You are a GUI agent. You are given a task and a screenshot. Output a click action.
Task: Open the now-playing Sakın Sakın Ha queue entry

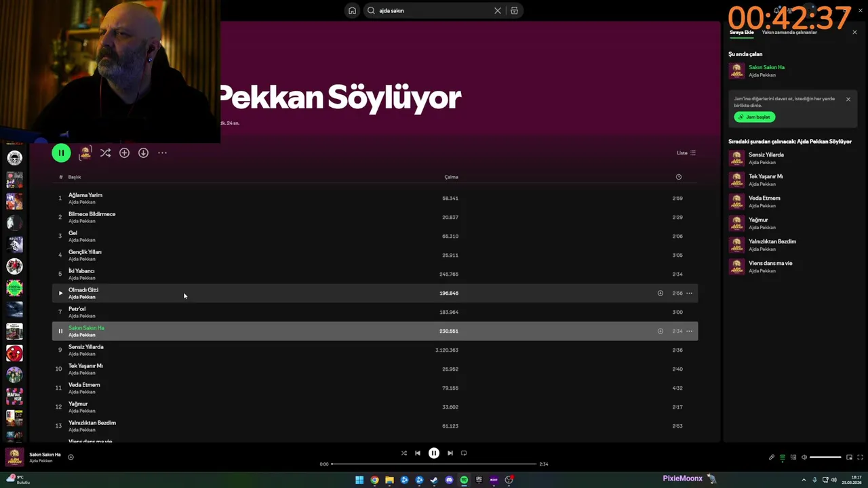pyautogui.click(x=766, y=67)
